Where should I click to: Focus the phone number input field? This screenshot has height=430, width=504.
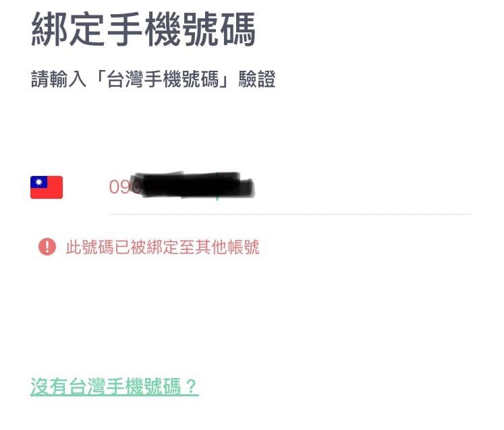(x=289, y=187)
